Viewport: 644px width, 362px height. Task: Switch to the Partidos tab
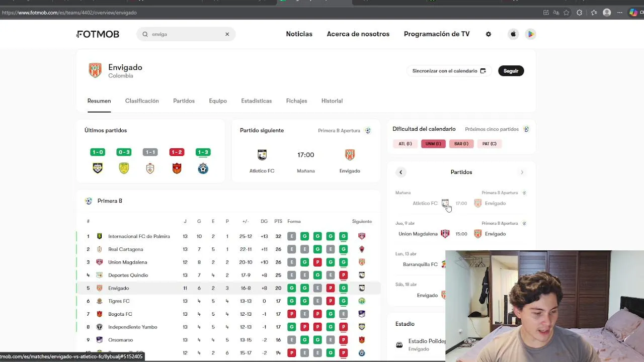184,101
